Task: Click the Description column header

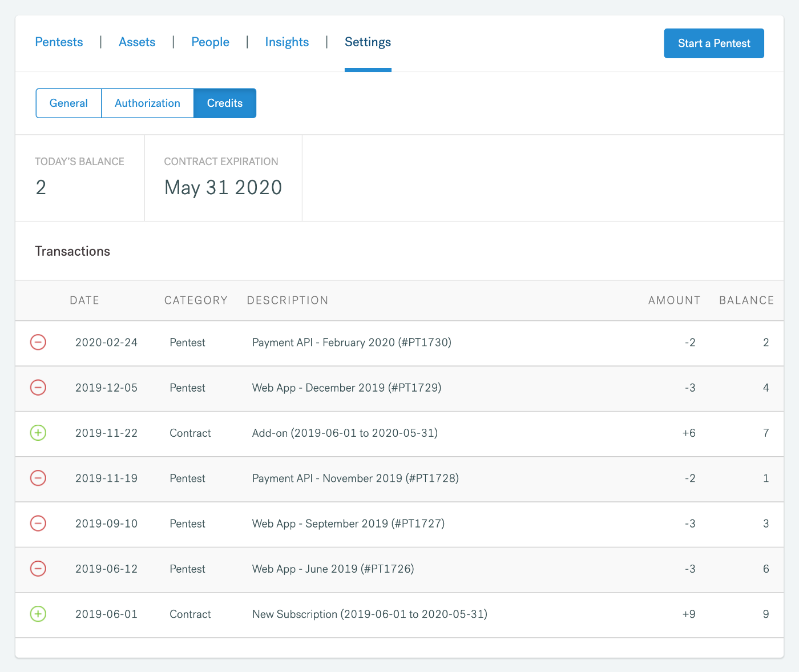Action: pyautogui.click(x=288, y=300)
